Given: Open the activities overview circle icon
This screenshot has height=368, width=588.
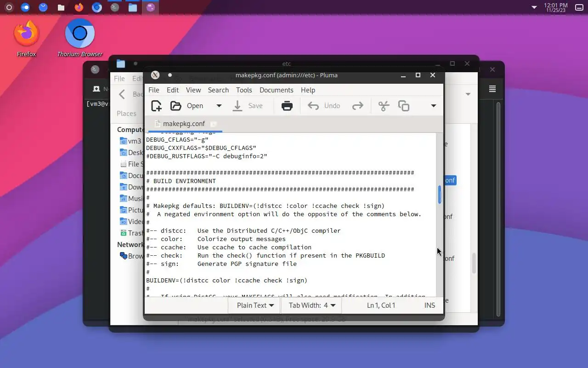Looking at the screenshot, I should click(8, 7).
